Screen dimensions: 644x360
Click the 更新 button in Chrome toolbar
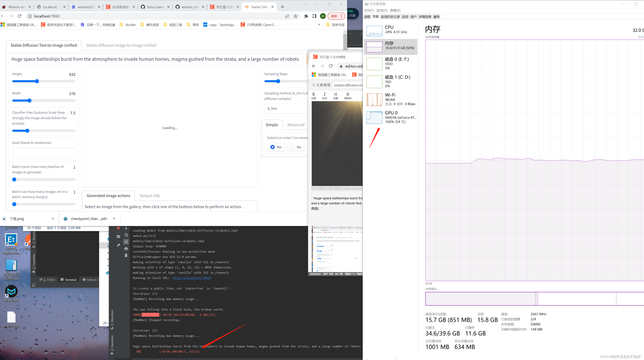pyautogui.click(x=334, y=16)
